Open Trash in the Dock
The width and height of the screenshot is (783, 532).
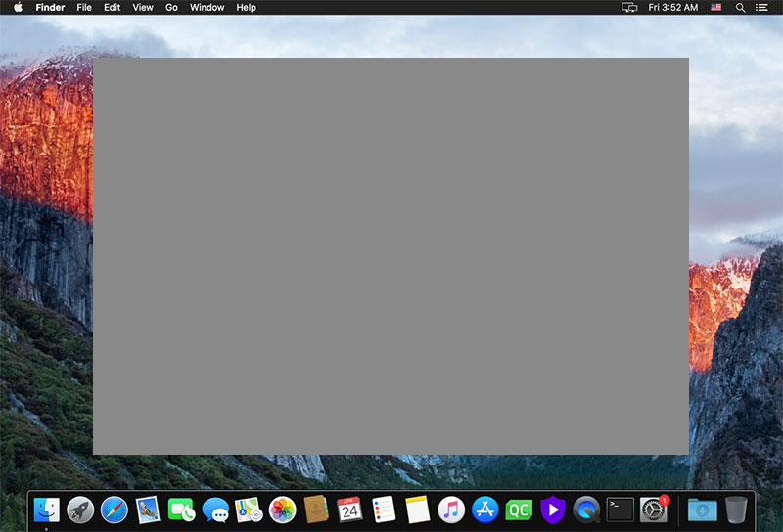tap(736, 510)
